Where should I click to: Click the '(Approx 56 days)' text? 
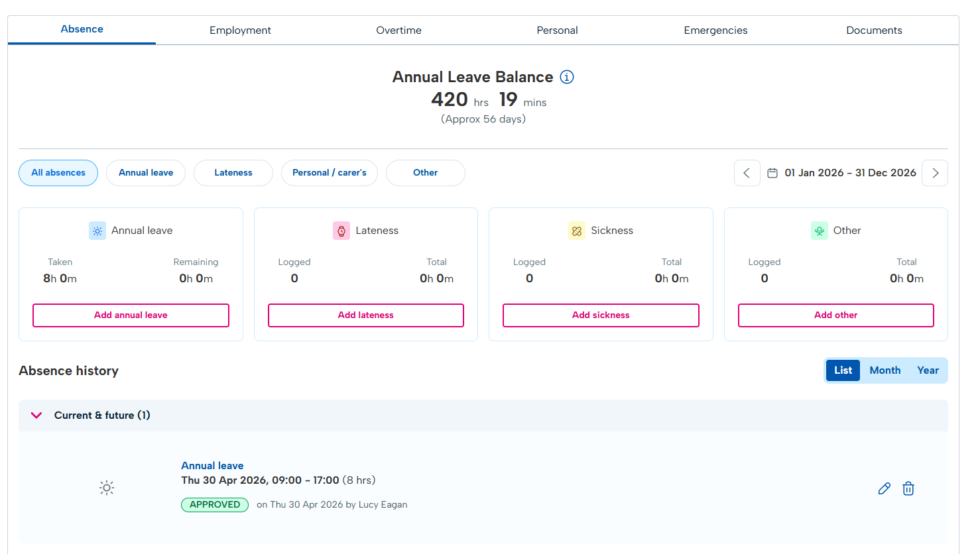click(483, 119)
